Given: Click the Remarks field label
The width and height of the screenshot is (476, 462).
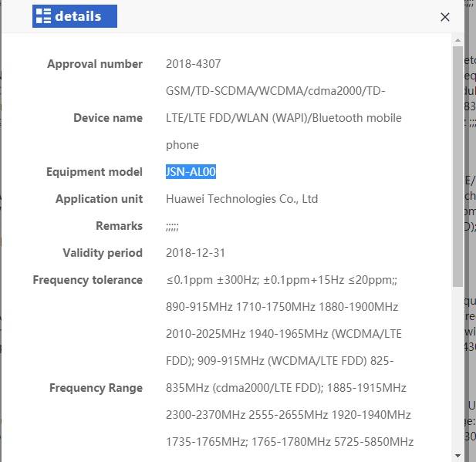Looking at the screenshot, I should tap(119, 226).
